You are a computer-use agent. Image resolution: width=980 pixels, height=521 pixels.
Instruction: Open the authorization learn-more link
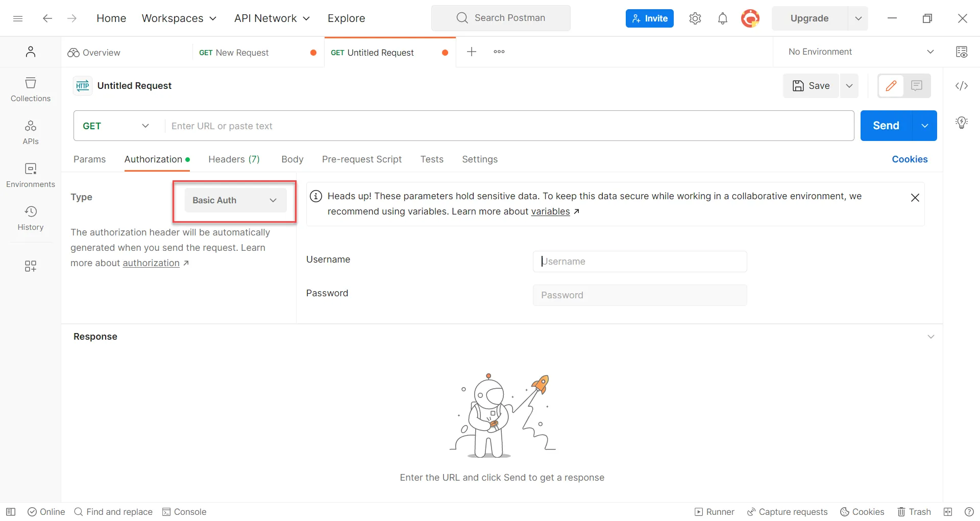[x=151, y=263]
